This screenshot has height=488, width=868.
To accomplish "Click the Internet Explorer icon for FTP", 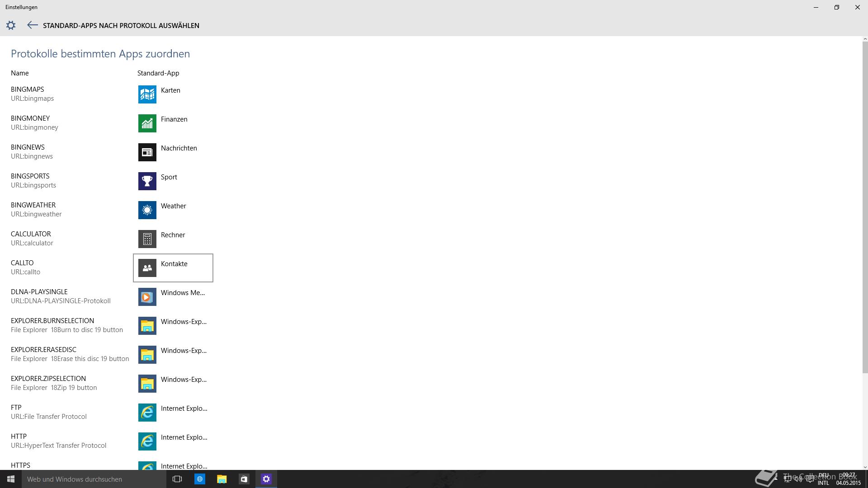I will tap(147, 413).
